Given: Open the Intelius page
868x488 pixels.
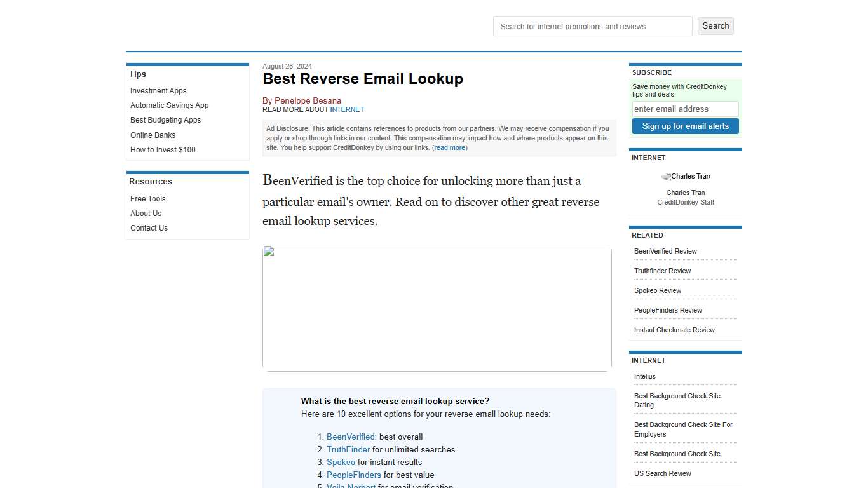Looking at the screenshot, I should (644, 376).
